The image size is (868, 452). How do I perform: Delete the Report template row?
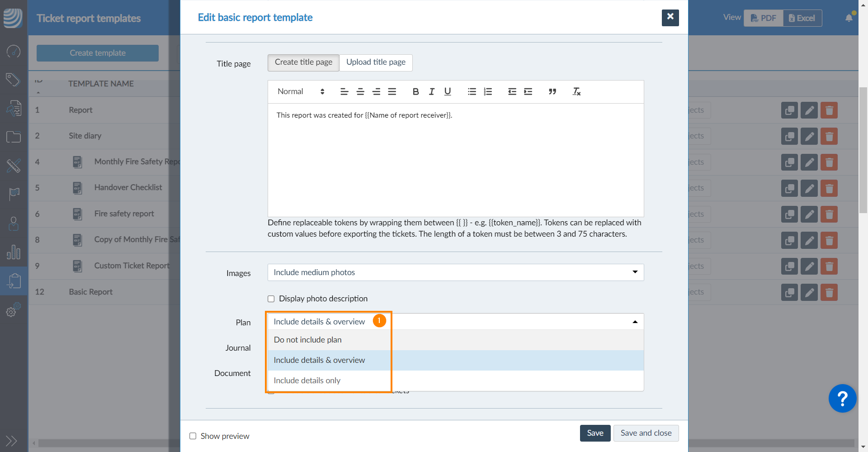[829, 110]
